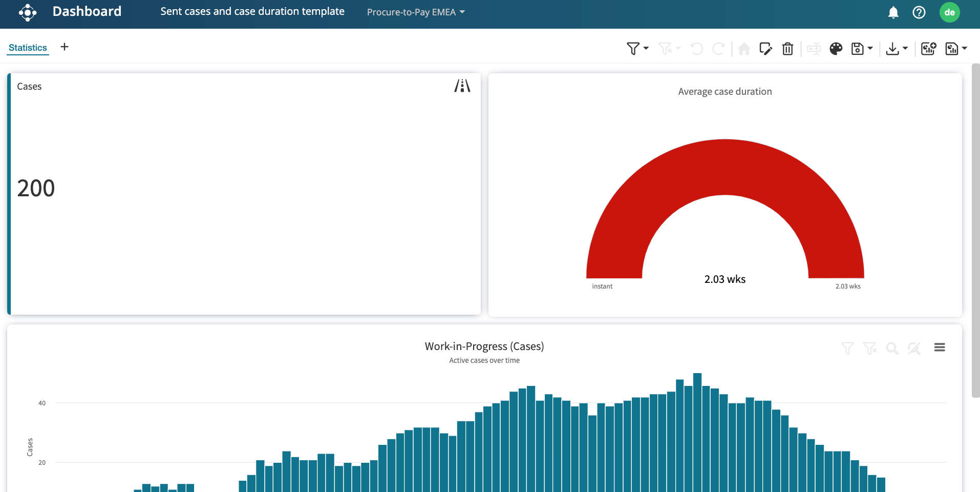
Task: Click the trash delete icon
Action: tap(788, 49)
